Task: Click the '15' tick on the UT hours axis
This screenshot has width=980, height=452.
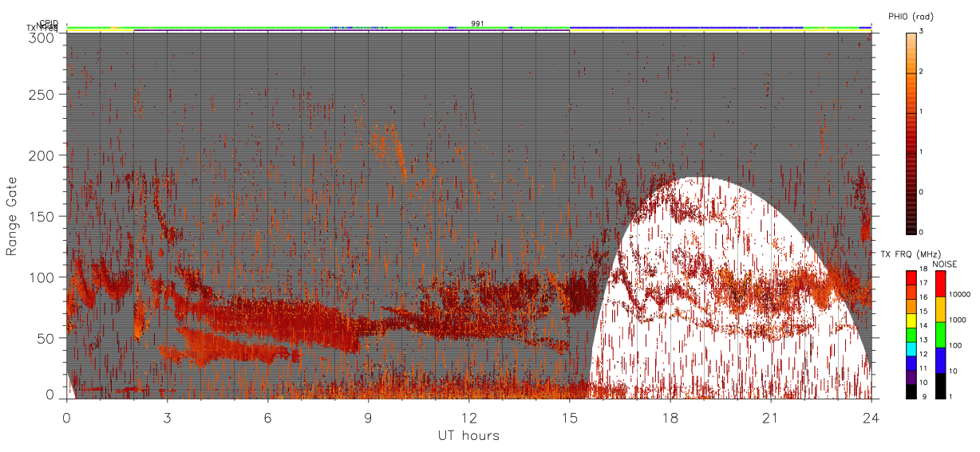Action: 569,417
